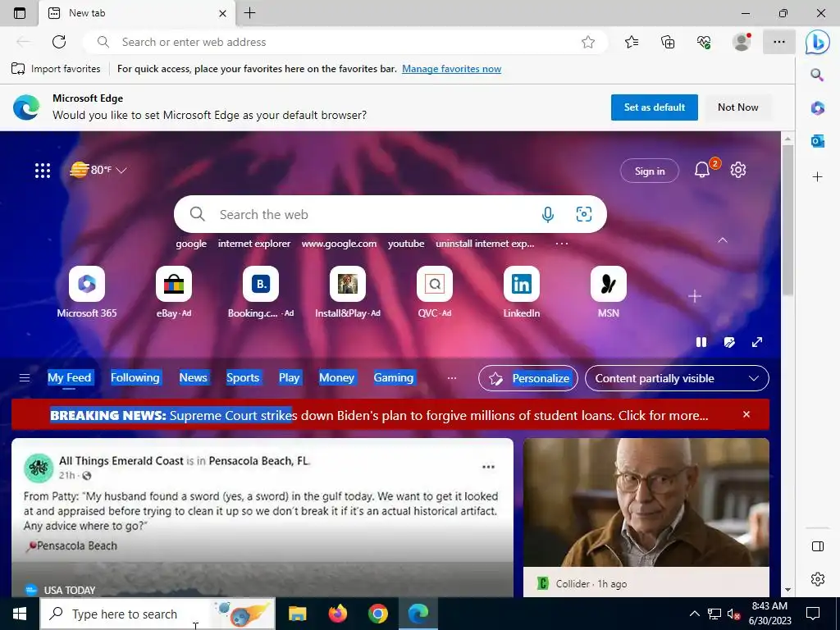Click Manage favorites now link

point(452,69)
